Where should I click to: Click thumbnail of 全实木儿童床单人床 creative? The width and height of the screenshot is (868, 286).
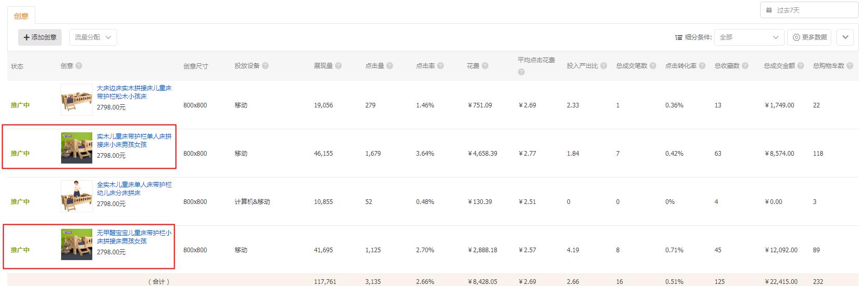[77, 196]
